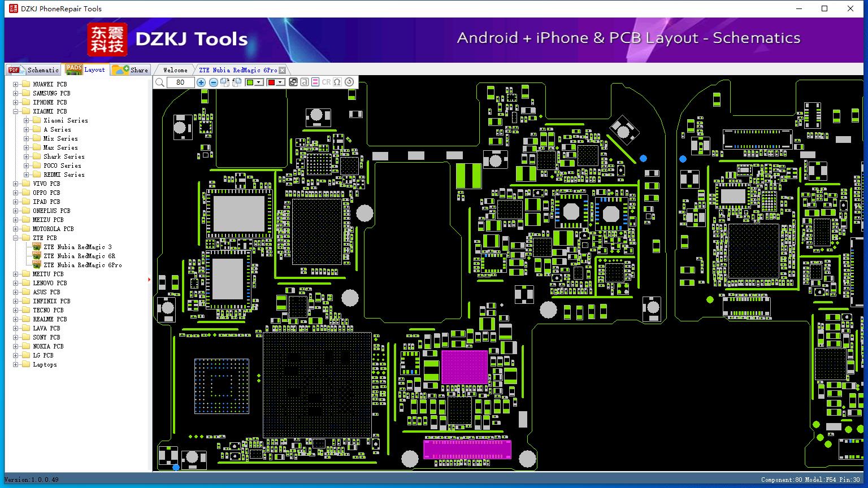Expand the IPHONE PCB tree node
This screenshot has width=868, height=488.
coord(16,102)
